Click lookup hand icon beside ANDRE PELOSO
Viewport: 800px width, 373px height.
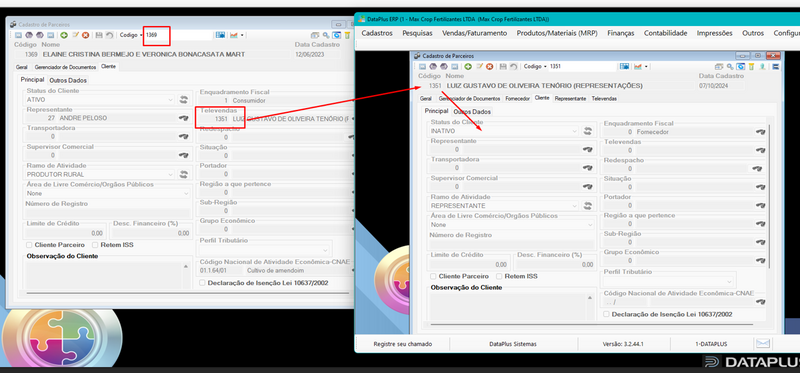pyautogui.click(x=183, y=118)
